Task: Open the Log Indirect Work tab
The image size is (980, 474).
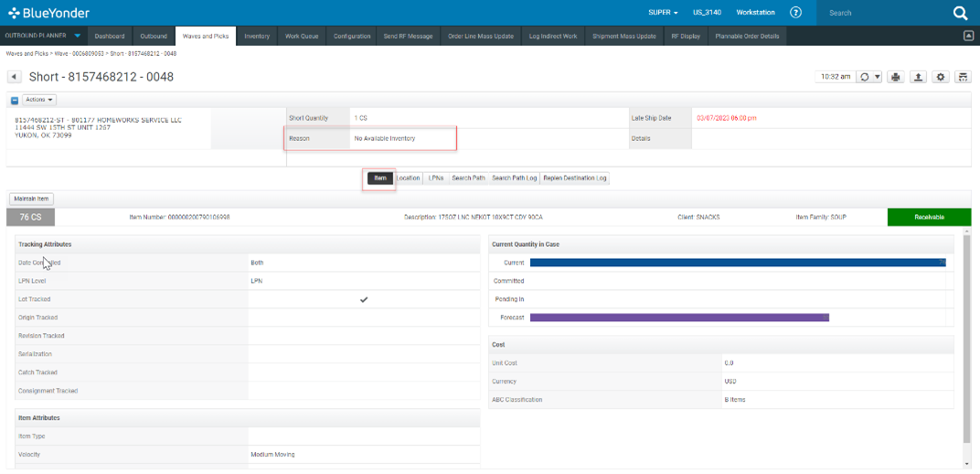Action: (x=552, y=37)
